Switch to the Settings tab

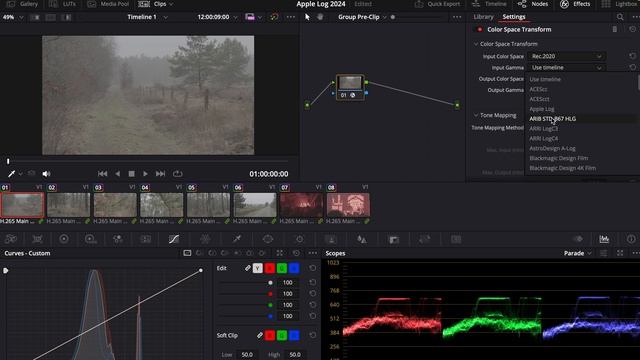[x=514, y=17]
